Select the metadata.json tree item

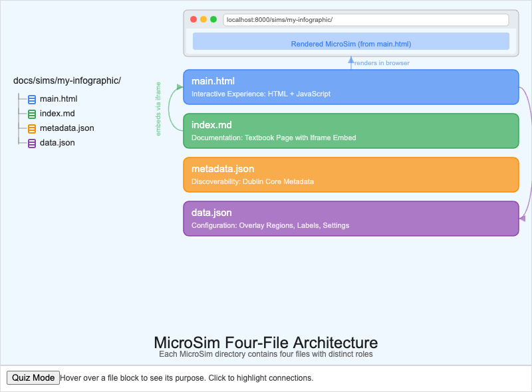click(x=65, y=128)
